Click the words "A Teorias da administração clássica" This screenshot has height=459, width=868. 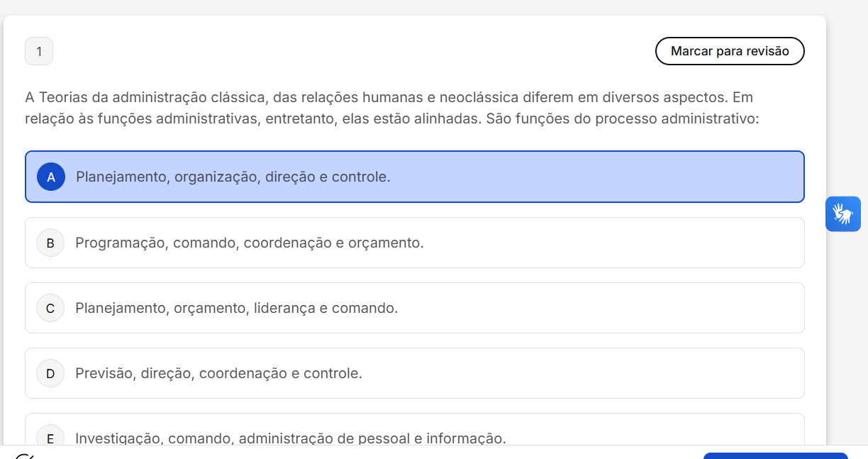(145, 97)
